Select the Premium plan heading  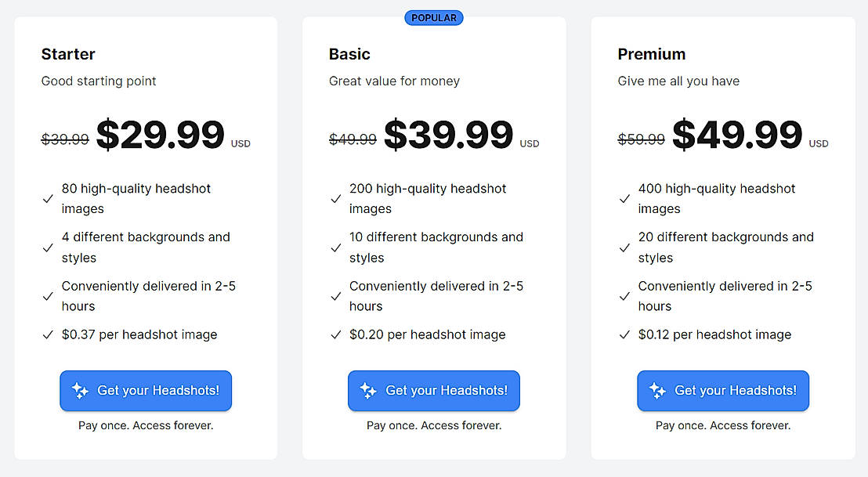click(651, 54)
